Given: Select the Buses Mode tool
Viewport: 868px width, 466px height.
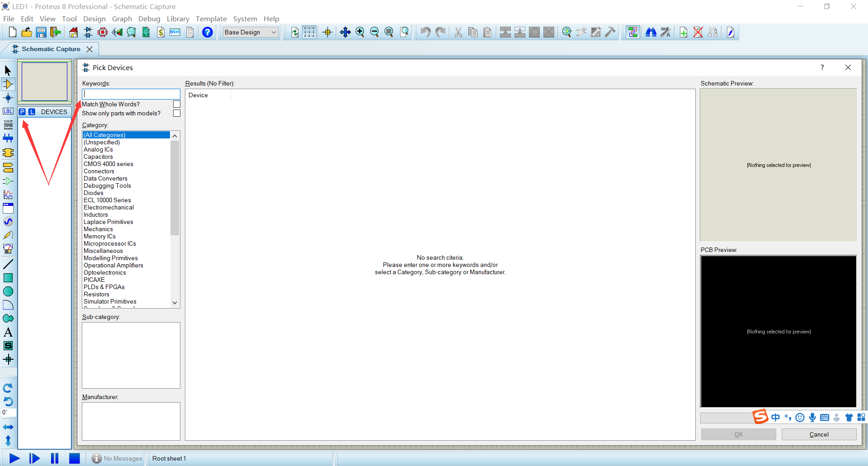Looking at the screenshot, I should 8,138.
